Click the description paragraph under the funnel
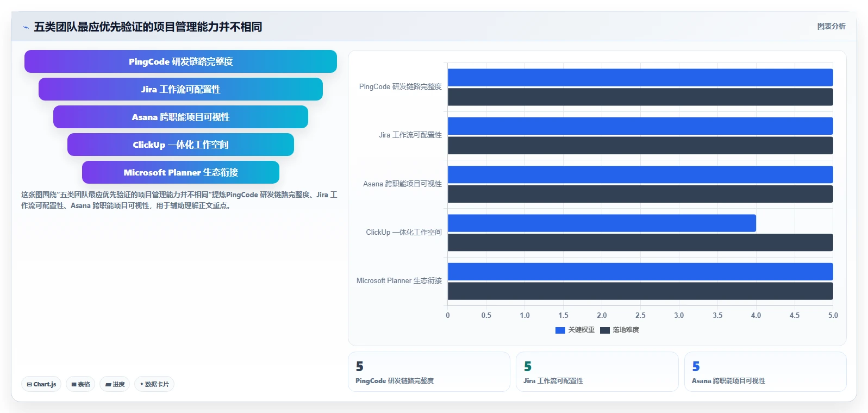The height and width of the screenshot is (413, 868). click(179, 200)
